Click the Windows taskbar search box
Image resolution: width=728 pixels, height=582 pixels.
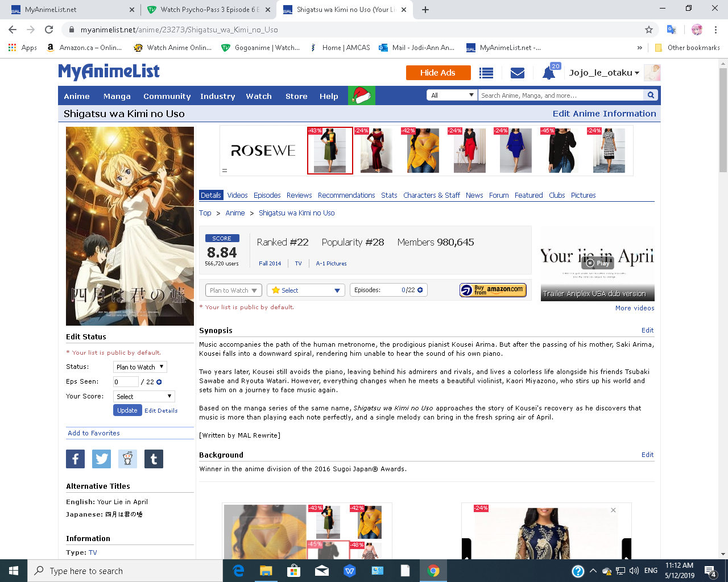[125, 571]
